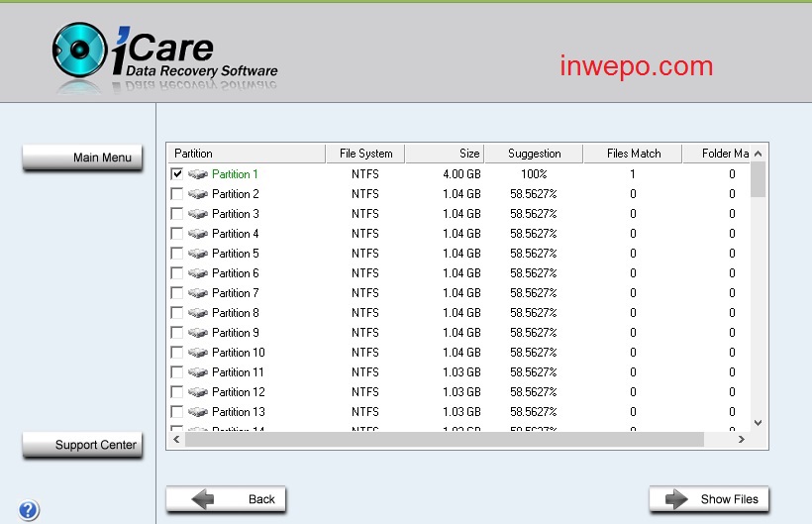This screenshot has height=524, width=812.
Task: Click the drive icon beside Partition 8
Action: click(x=198, y=313)
